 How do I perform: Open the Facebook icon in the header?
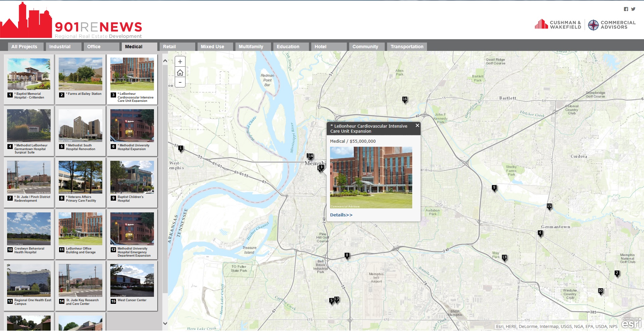tap(626, 9)
